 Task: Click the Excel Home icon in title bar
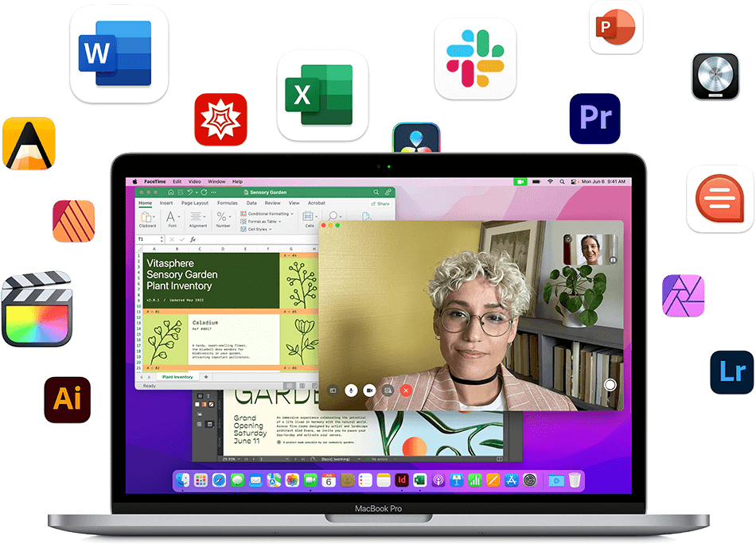(x=171, y=192)
